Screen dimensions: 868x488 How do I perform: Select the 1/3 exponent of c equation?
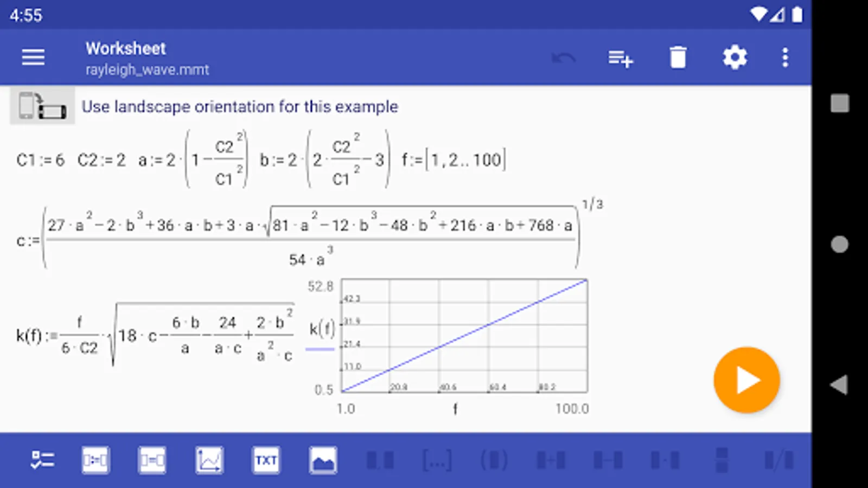[592, 204]
